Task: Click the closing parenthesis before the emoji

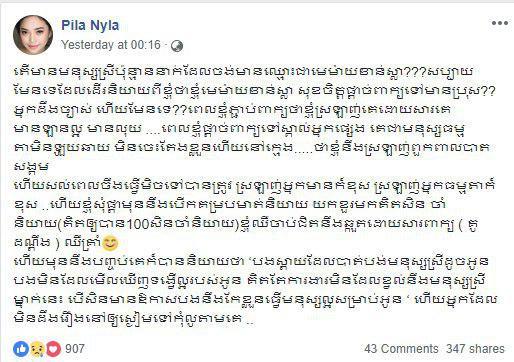Action: [x=56, y=243]
